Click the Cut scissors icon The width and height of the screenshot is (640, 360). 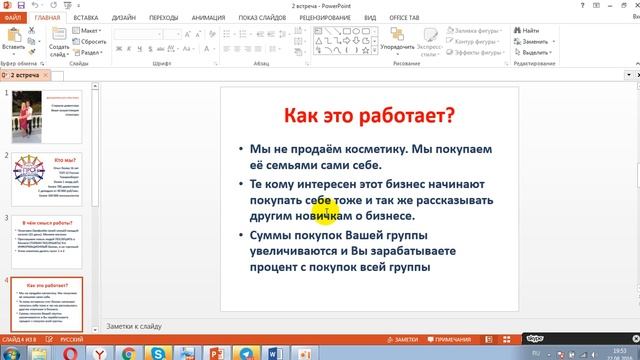pyautogui.click(x=31, y=30)
